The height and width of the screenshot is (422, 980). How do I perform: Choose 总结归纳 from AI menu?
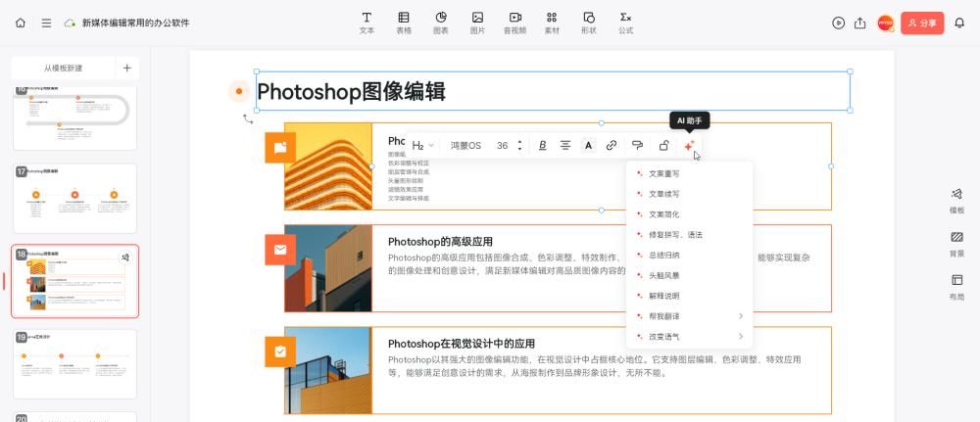[x=689, y=255]
